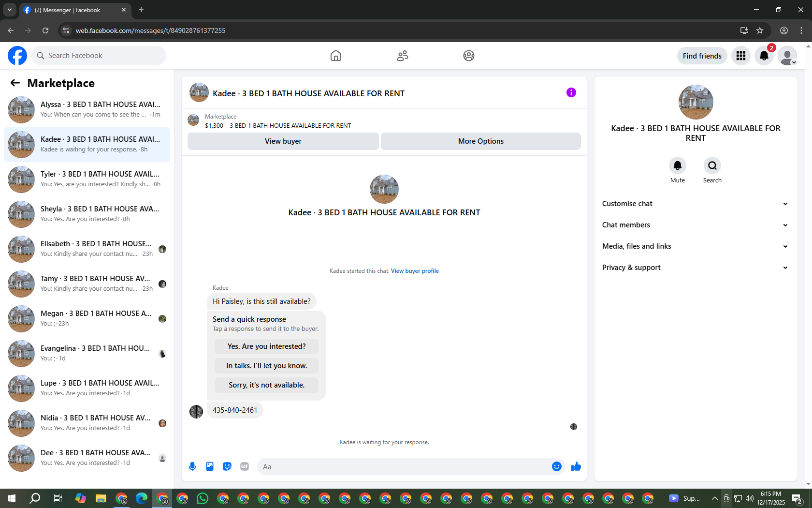Choose a sticker icon

coord(227,466)
